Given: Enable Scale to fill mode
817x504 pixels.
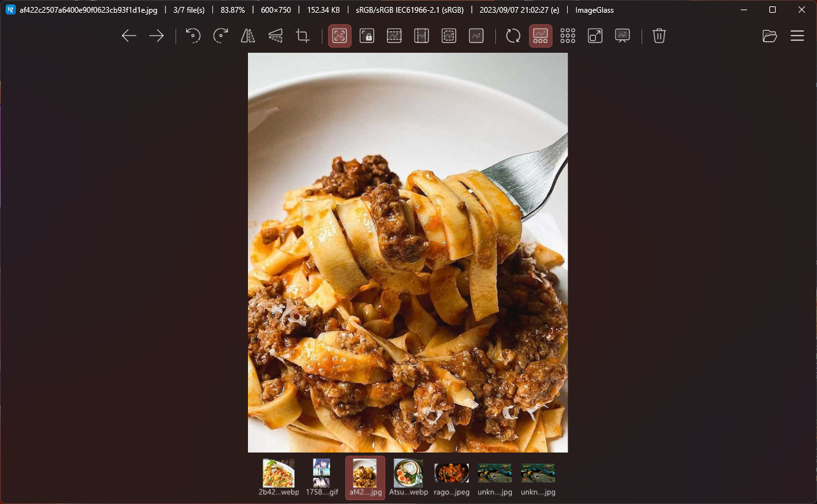Looking at the screenshot, I should (x=476, y=36).
